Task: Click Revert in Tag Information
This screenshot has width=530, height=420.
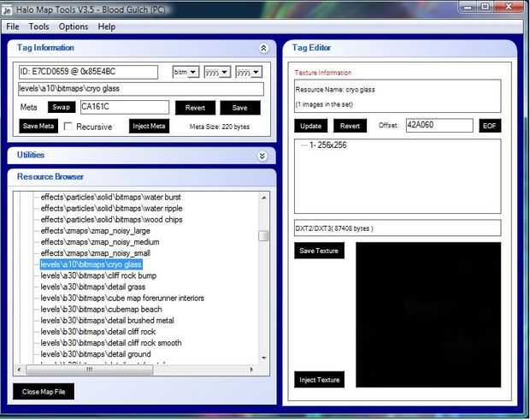Action: click(195, 108)
